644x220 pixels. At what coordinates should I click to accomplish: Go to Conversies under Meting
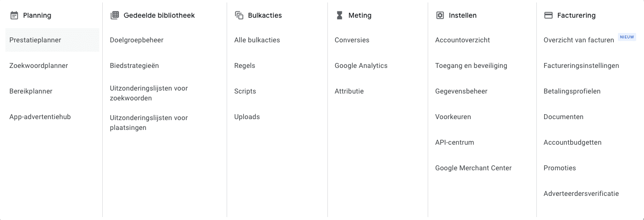click(352, 40)
